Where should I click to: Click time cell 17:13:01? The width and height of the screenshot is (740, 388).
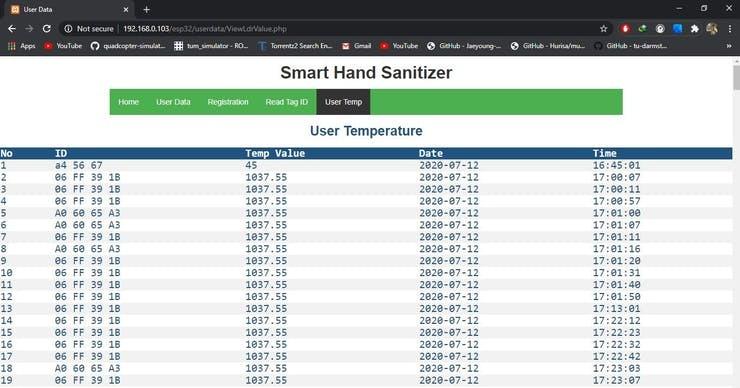coord(617,309)
